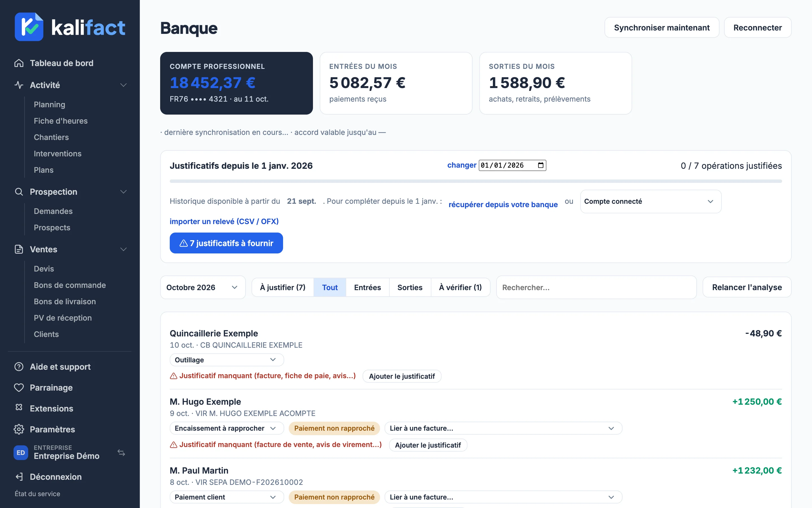Open the calendar picker icon in date field
This screenshot has width=812, height=508.
[540, 165]
